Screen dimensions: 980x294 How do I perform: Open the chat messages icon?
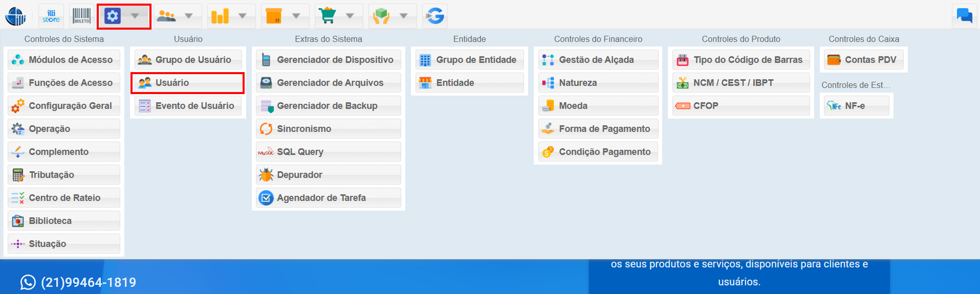pos(964,16)
